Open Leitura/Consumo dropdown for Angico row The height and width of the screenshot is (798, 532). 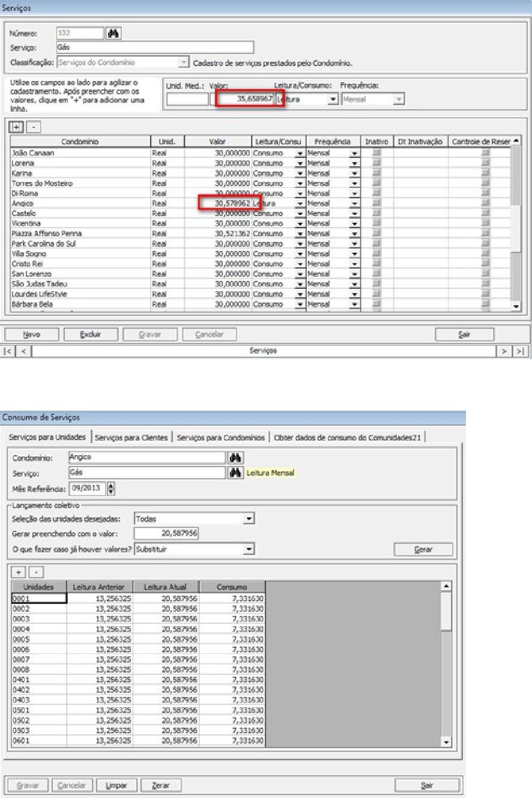coord(299,204)
